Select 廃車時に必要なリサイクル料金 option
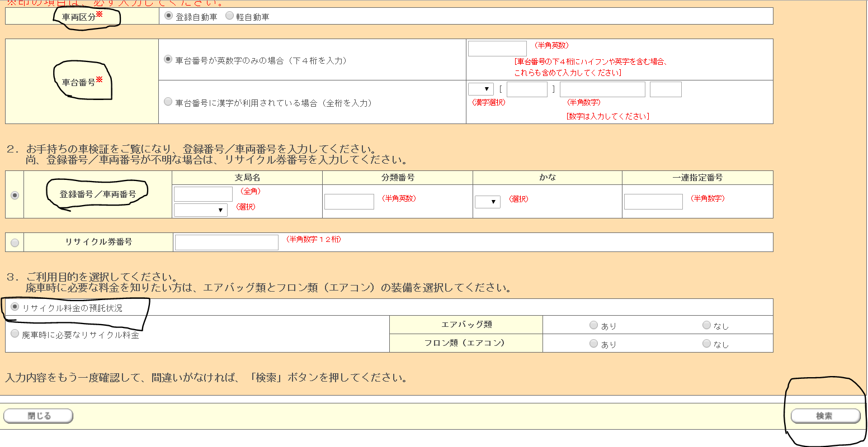The height and width of the screenshot is (447, 868). 15,334
